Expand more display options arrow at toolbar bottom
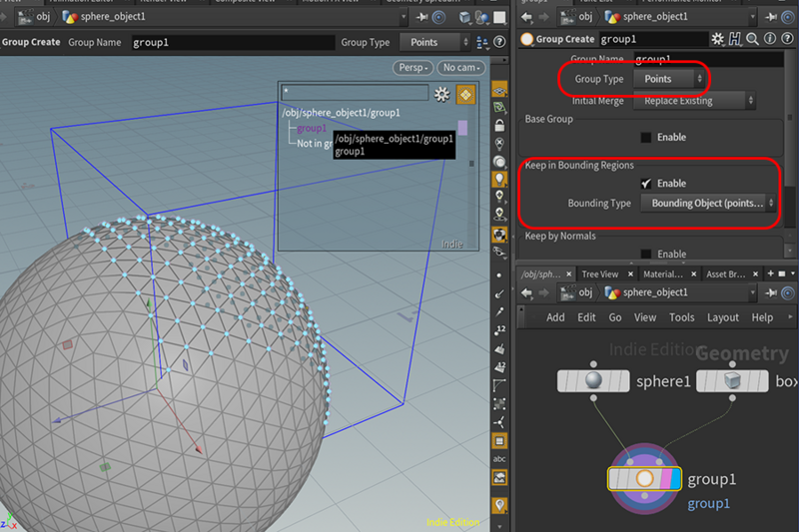 tap(499, 526)
